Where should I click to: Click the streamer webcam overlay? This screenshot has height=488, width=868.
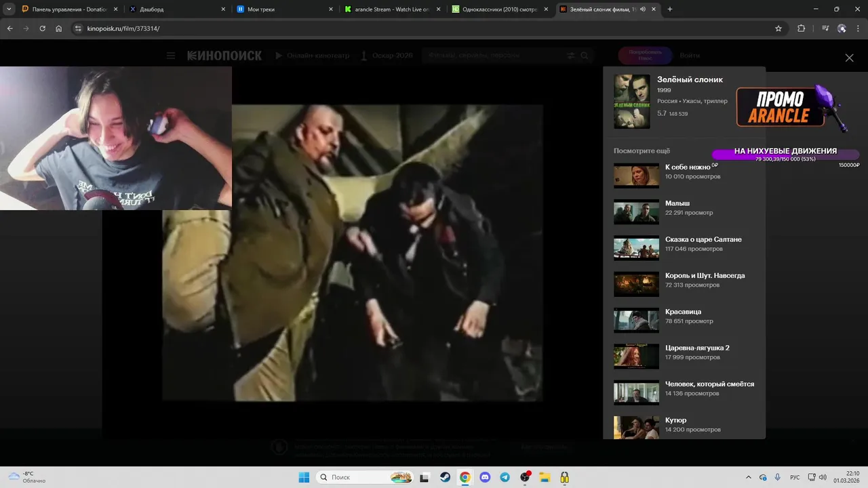click(x=116, y=138)
